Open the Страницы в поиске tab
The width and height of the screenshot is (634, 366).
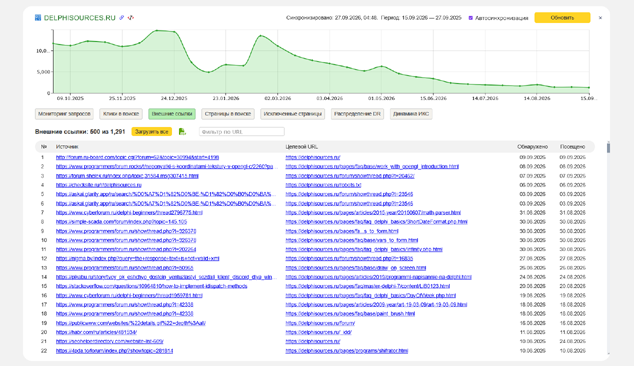click(x=228, y=114)
